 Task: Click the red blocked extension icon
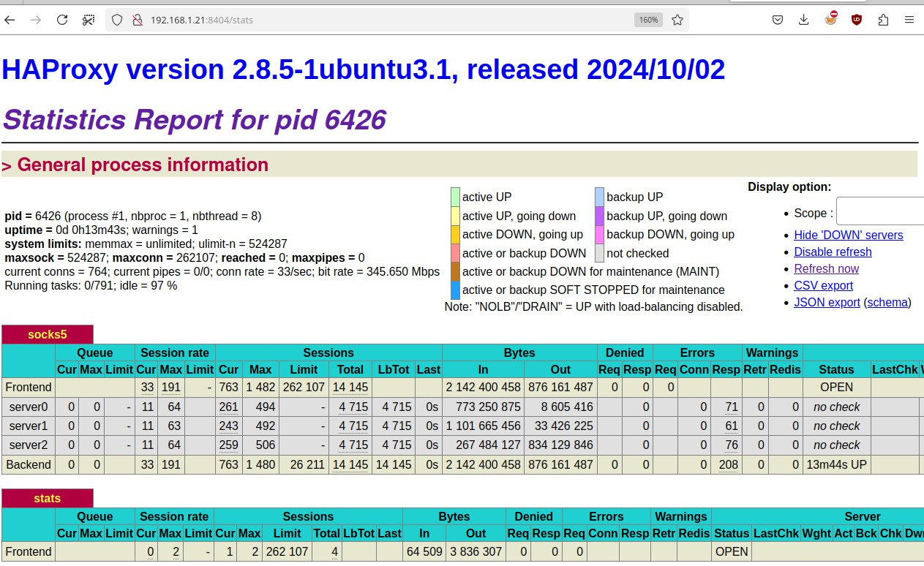[x=830, y=19]
